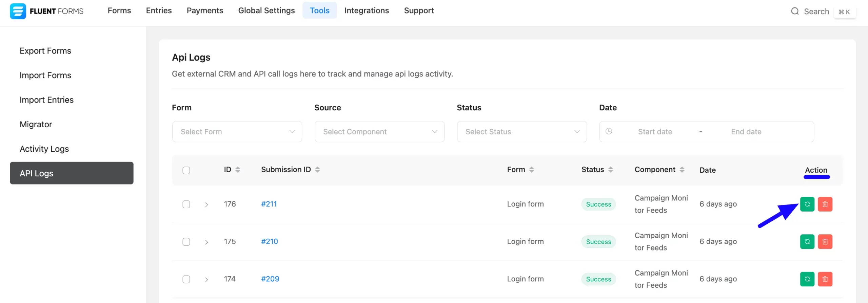The height and width of the screenshot is (303, 868).
Task: Open the Select Status dropdown
Action: point(522,132)
